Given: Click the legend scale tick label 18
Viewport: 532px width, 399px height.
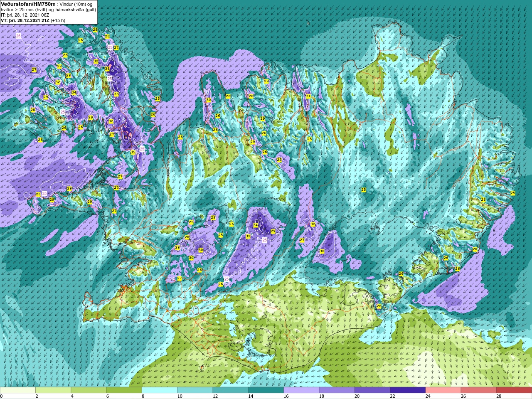Looking at the screenshot, I should click(321, 396).
